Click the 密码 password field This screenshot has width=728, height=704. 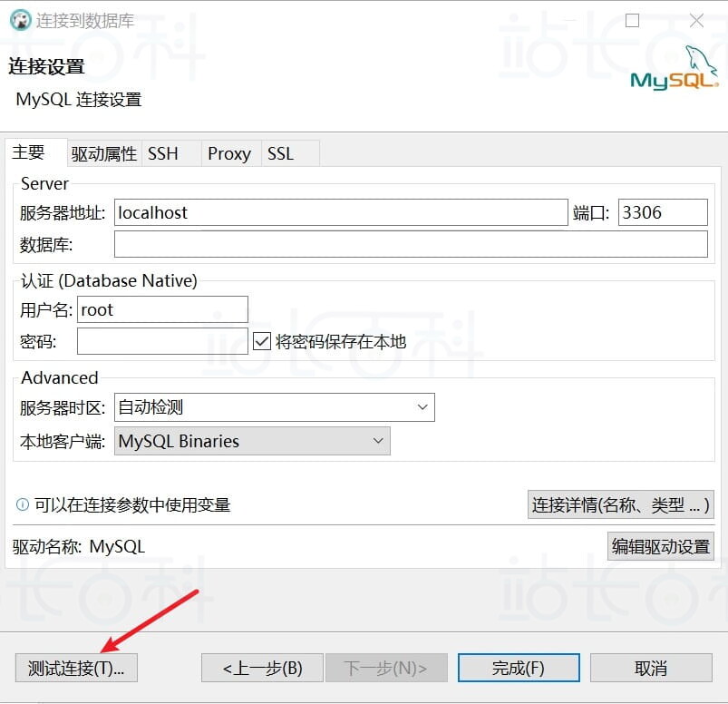[x=161, y=343]
